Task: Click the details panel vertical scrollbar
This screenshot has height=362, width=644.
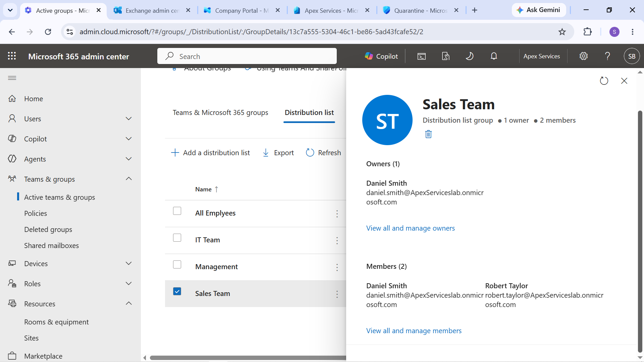Action: (x=640, y=231)
